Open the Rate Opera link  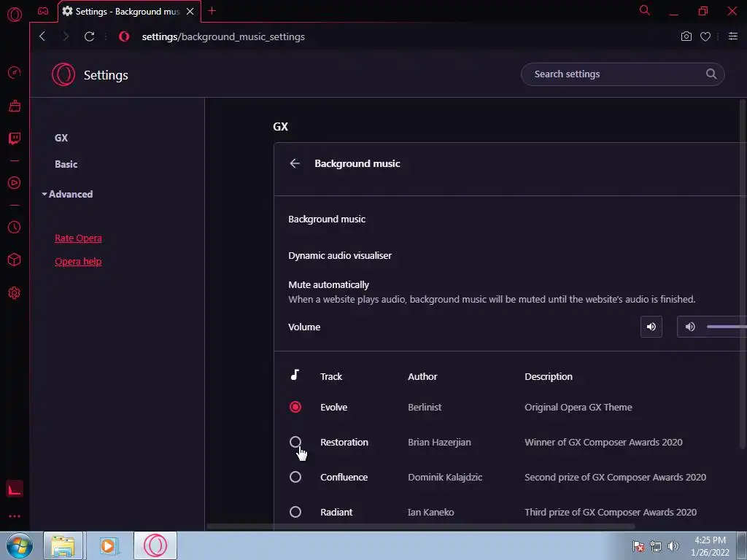78,238
